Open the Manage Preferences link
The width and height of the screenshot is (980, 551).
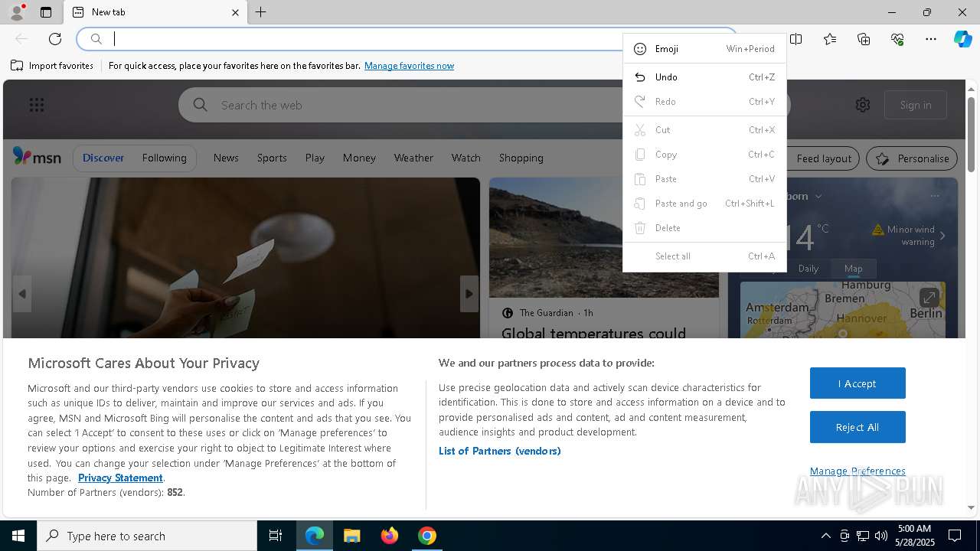(857, 471)
